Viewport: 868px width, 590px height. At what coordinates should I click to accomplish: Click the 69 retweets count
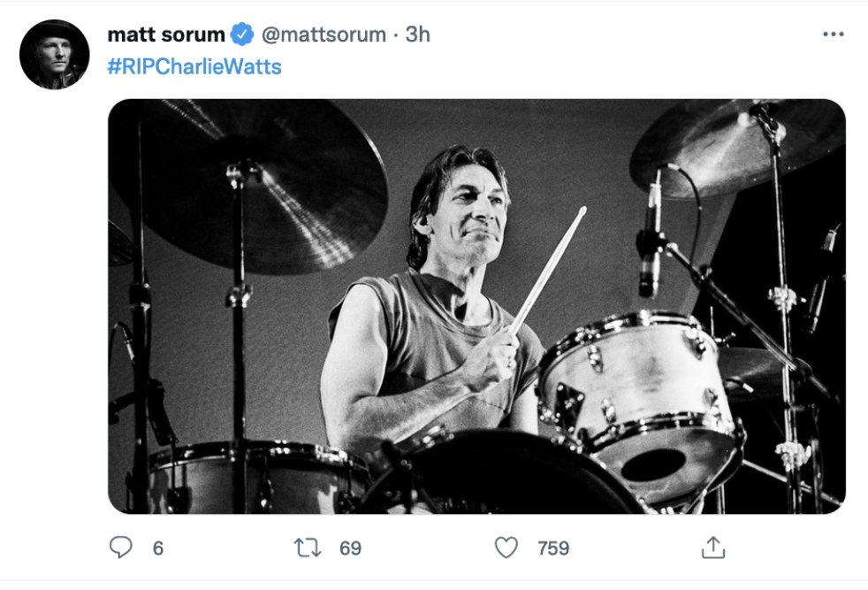351,548
